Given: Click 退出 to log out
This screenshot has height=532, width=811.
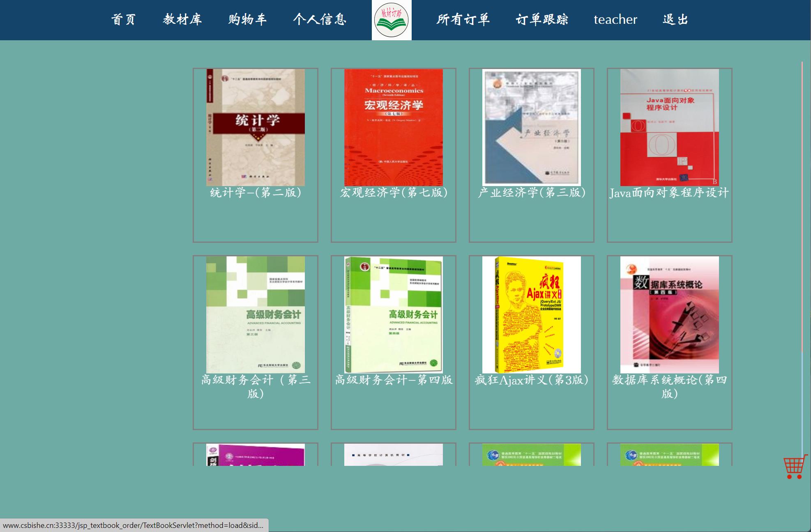Looking at the screenshot, I should pos(675,19).
